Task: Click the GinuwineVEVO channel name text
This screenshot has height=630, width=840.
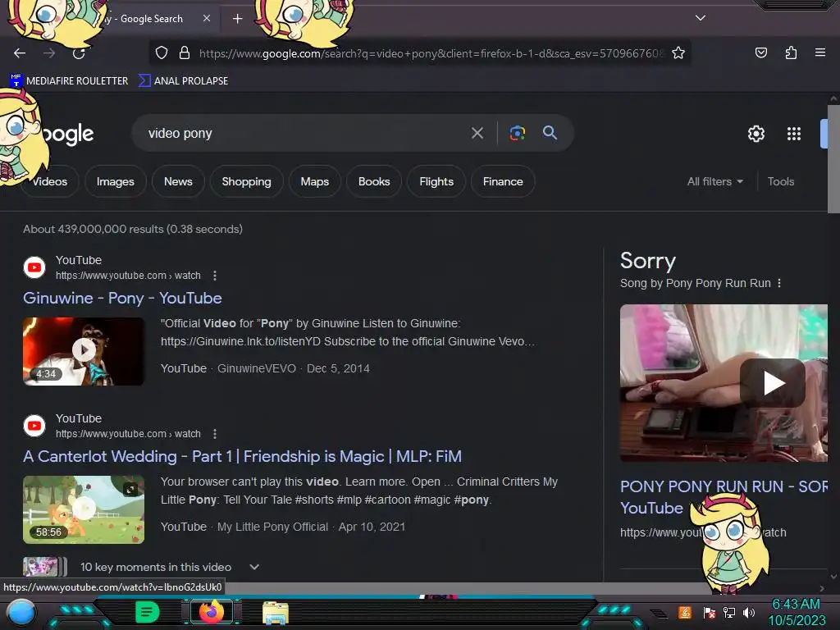Action: click(x=257, y=368)
